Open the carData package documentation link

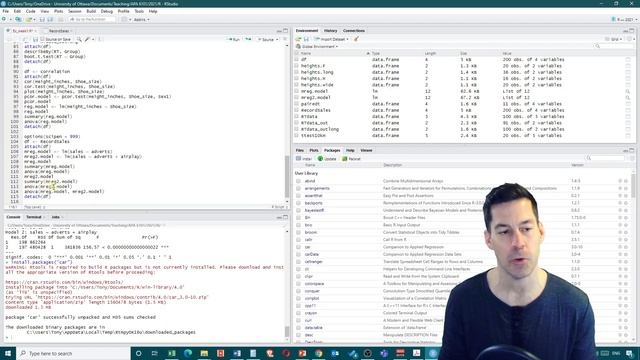click(311, 254)
